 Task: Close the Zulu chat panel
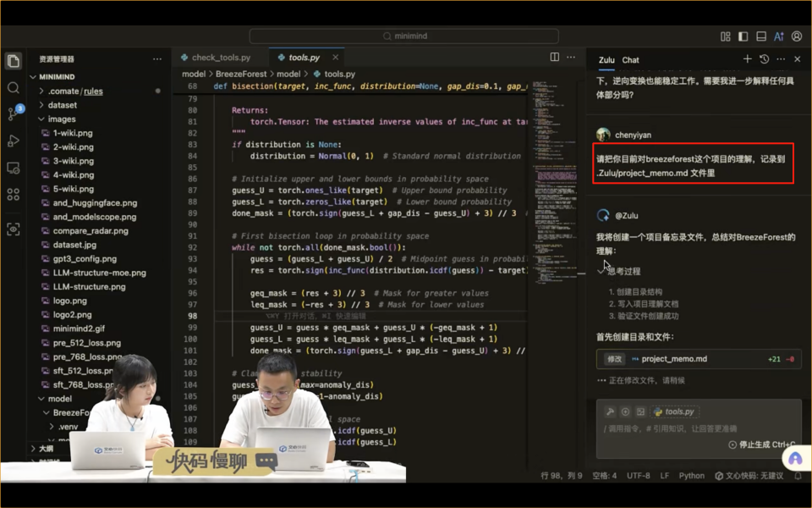coord(798,59)
